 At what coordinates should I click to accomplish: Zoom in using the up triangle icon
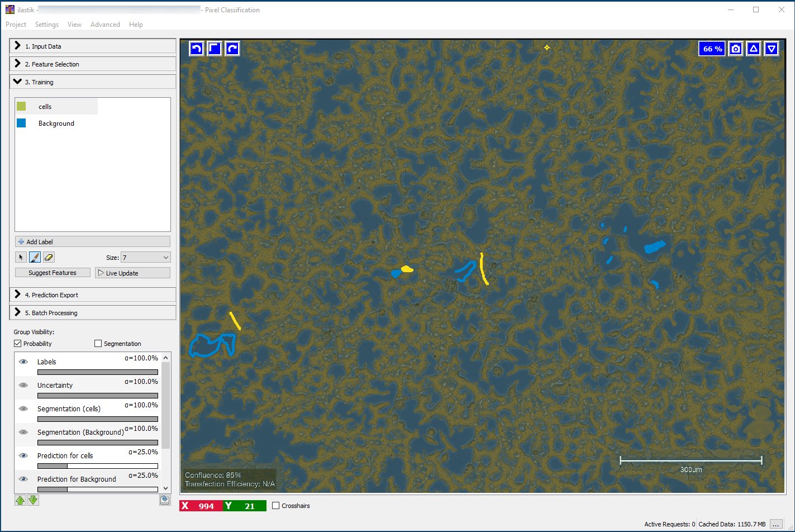[753, 49]
